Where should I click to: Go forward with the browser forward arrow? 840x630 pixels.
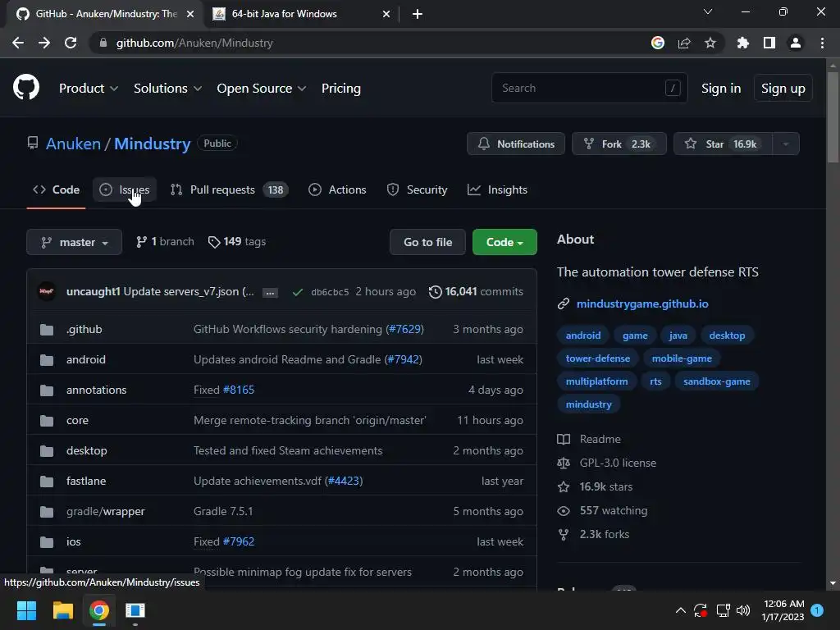coord(44,43)
